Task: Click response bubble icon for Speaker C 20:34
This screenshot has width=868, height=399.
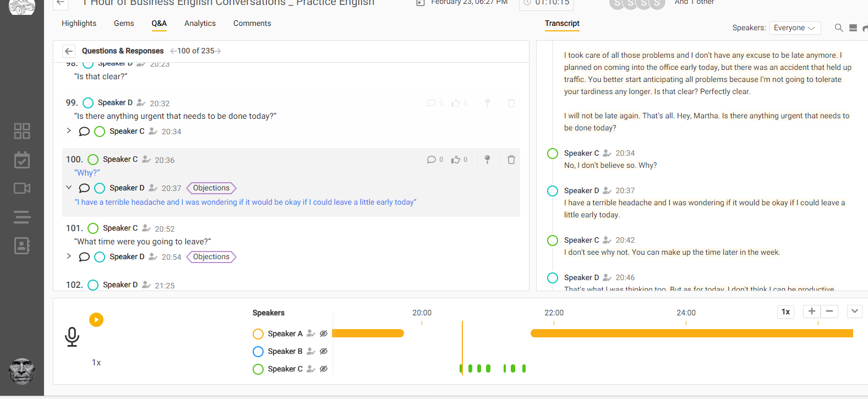Action: click(84, 132)
